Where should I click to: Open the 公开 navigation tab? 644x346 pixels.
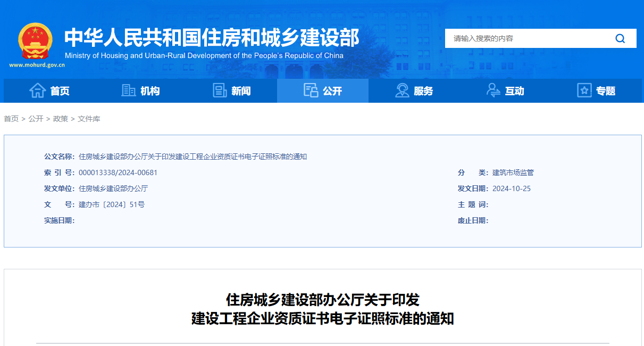pyautogui.click(x=323, y=90)
